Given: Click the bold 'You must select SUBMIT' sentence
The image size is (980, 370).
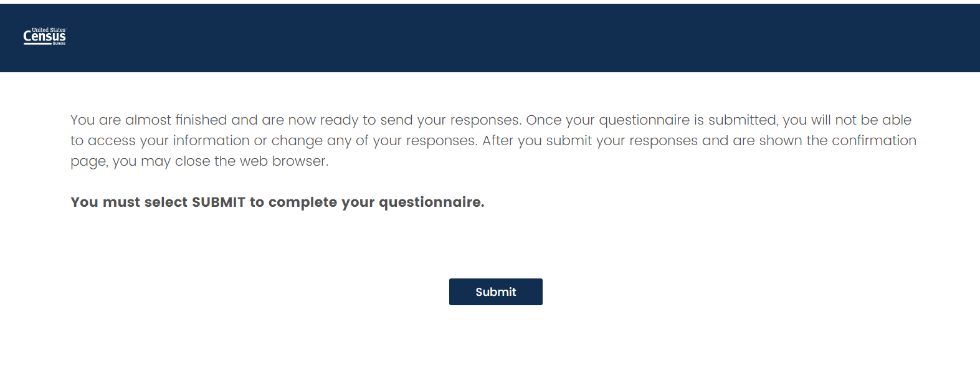Looking at the screenshot, I should [x=277, y=202].
